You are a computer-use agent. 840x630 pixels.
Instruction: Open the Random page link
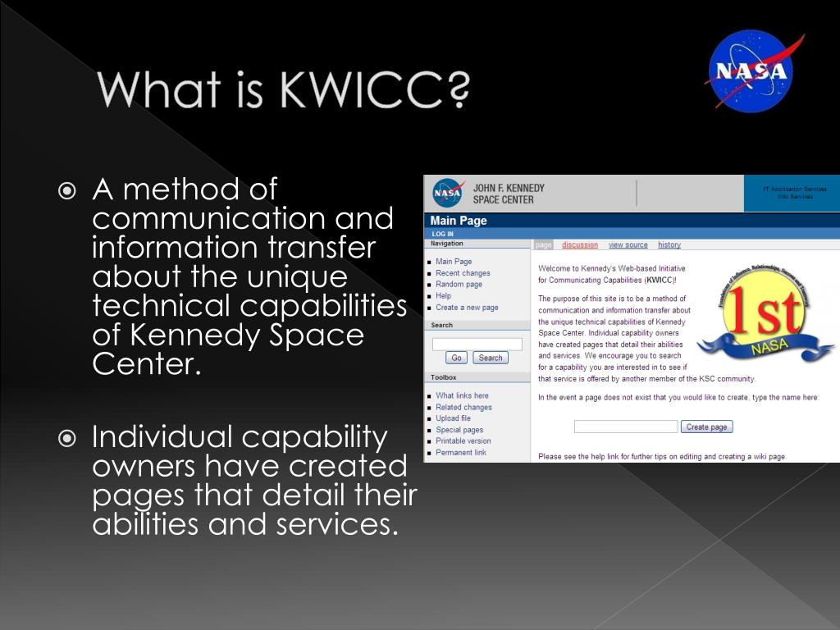(459, 285)
